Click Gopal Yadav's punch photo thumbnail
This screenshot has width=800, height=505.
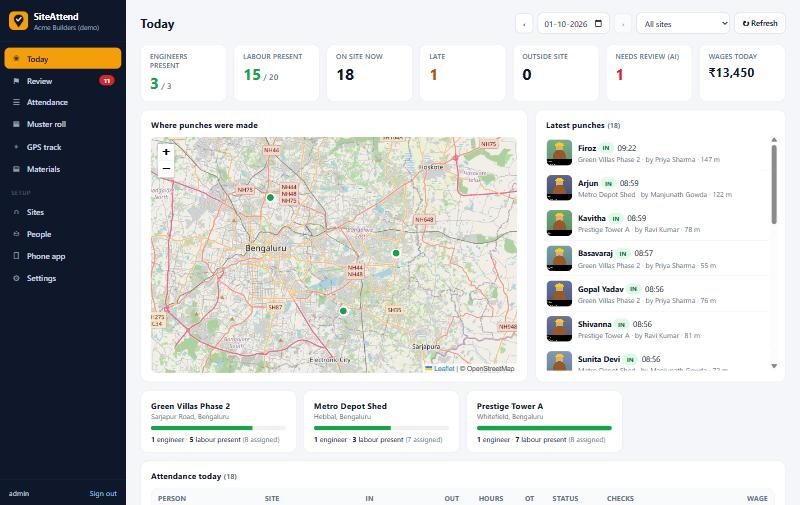(559, 294)
